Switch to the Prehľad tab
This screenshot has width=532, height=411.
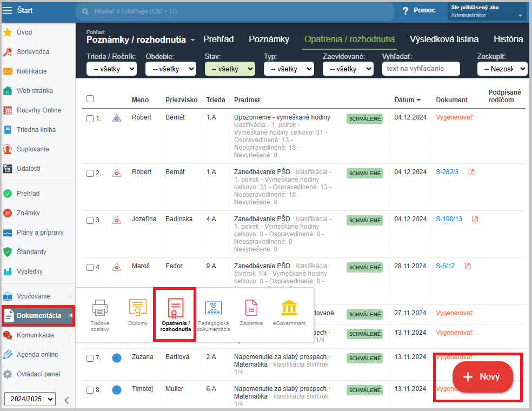(218, 39)
